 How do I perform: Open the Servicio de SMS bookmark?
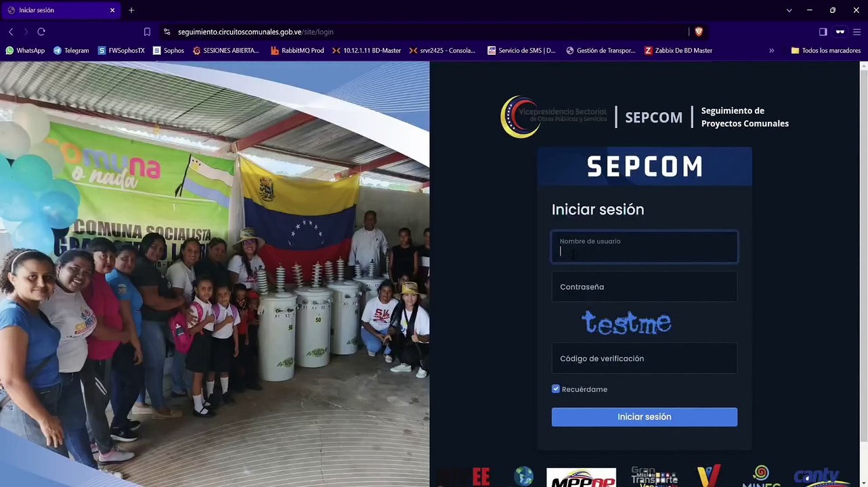[x=521, y=51]
